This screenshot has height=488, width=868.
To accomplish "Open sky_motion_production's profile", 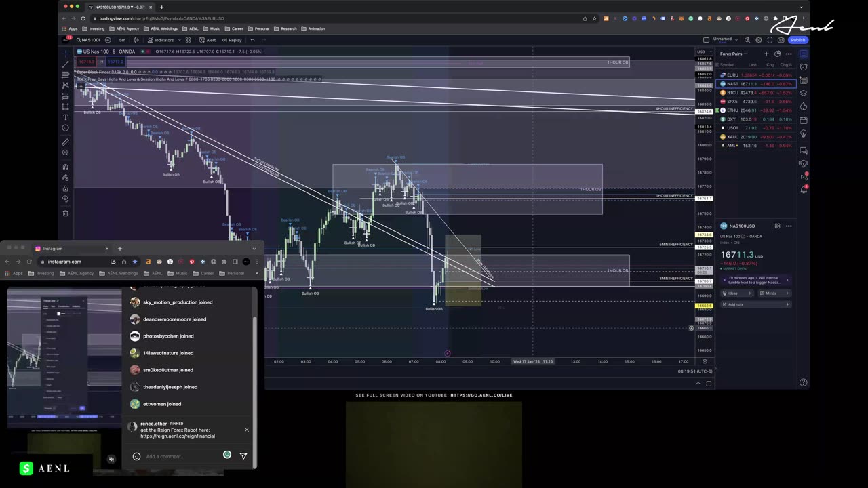I will tap(170, 302).
